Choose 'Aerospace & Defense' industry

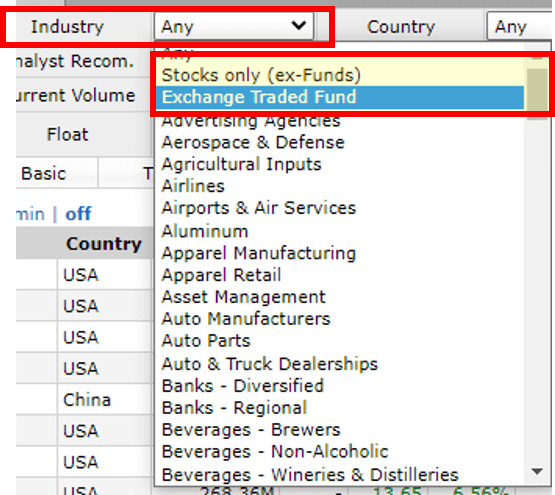pos(340,143)
